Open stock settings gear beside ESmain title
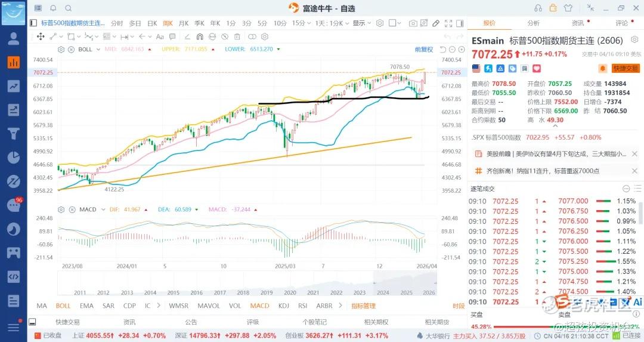Image resolution: width=644 pixels, height=342 pixels. [x=634, y=40]
